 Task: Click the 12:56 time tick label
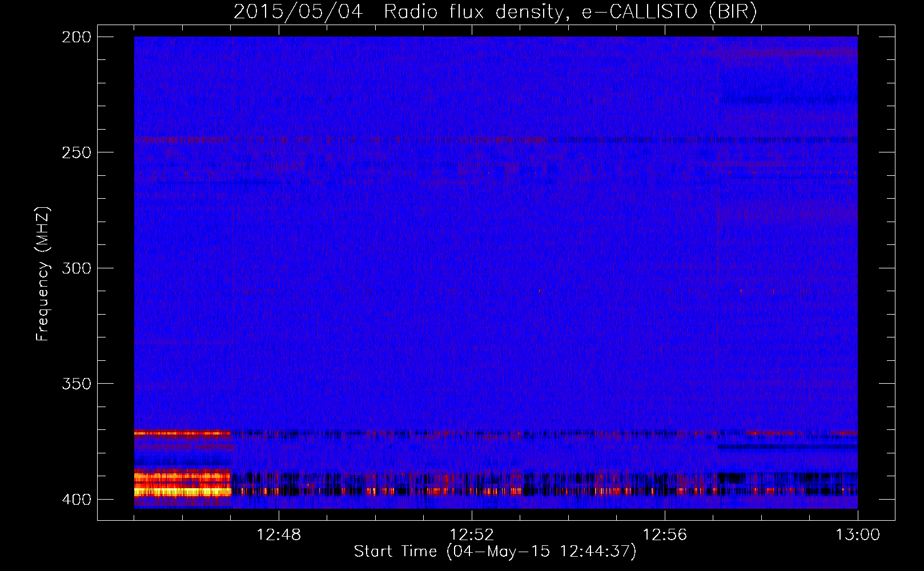665,535
